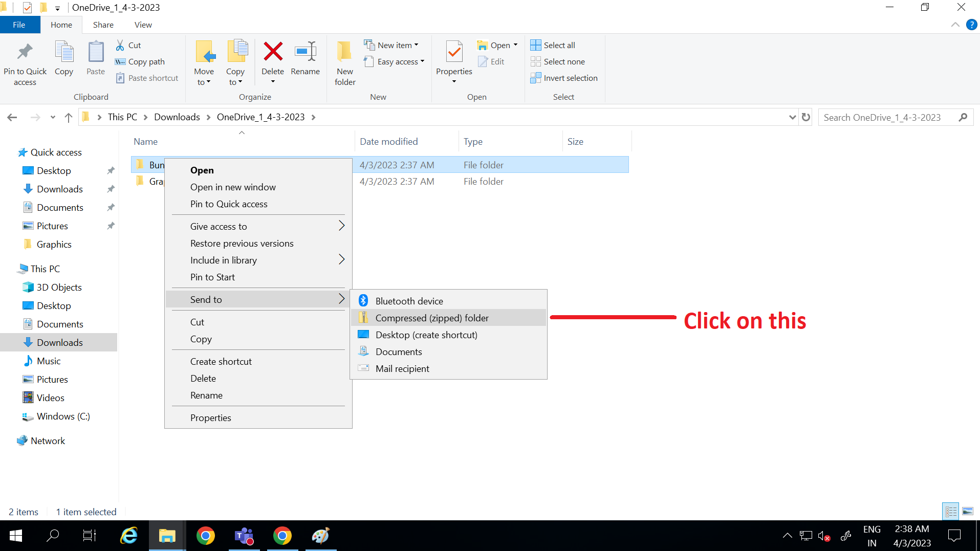Viewport: 980px width, 551px height.
Task: Click the Properties checkmark icon
Action: 454,52
